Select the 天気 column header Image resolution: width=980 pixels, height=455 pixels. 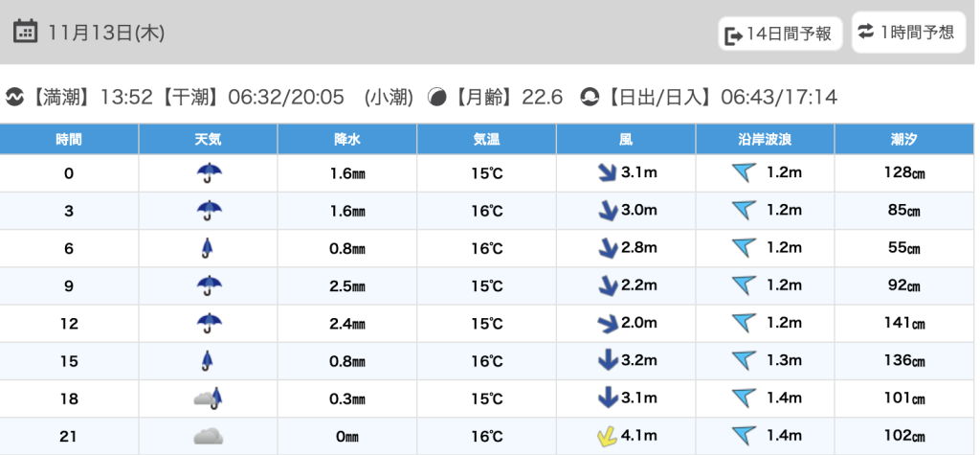coord(208,139)
